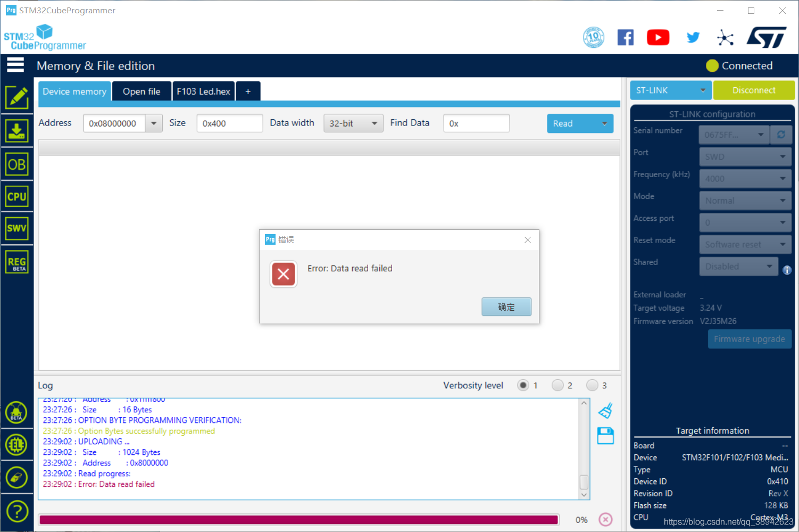799x532 pixels.
Task: Open the Reset mode dropdown
Action: point(745,245)
